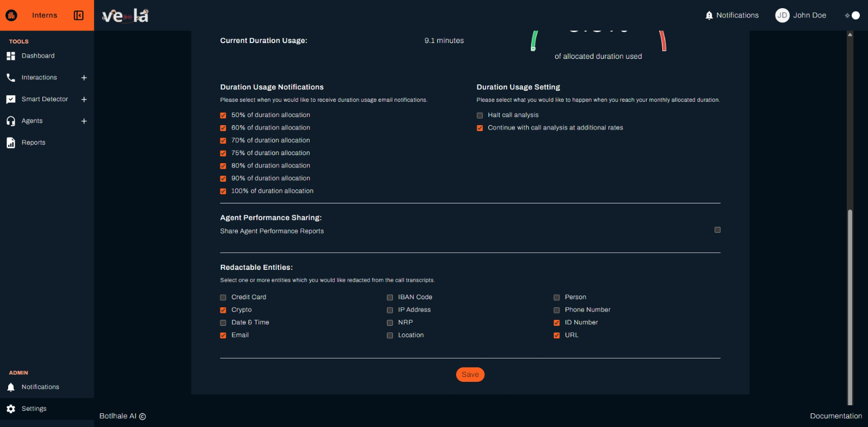This screenshot has width=868, height=427.
Task: Uncheck 70% of duration allocation
Action: coord(223,140)
